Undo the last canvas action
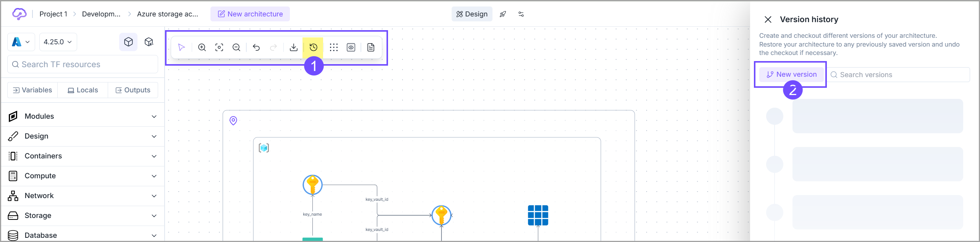Image resolution: width=980 pixels, height=242 pixels. coord(256,47)
